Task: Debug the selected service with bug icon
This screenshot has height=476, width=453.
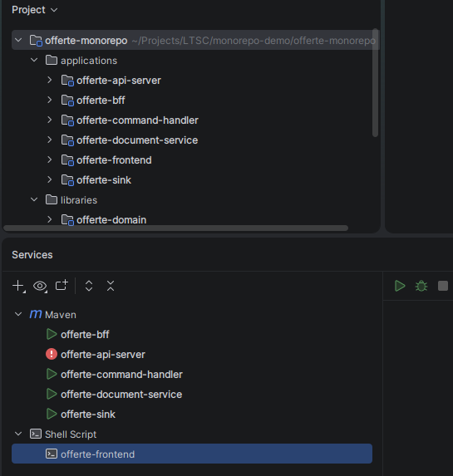Action: coord(421,286)
